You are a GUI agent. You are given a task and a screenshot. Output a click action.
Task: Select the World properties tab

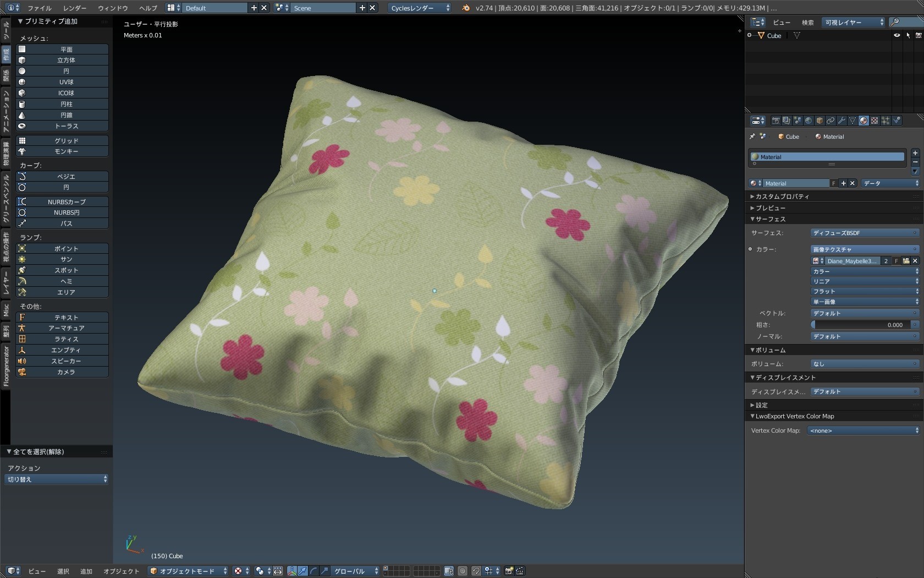(809, 121)
